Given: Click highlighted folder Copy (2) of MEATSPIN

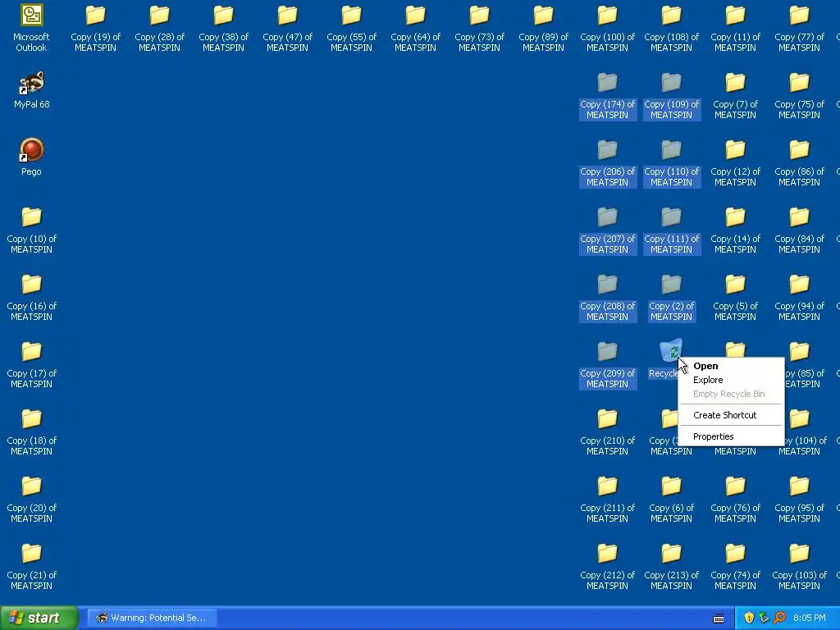Looking at the screenshot, I should 671,297.
